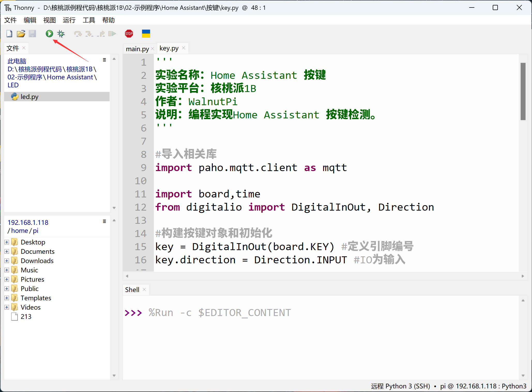Image resolution: width=532 pixels, height=392 pixels.
Task: Click editor horizontal scrollbar left arrow
Action: [127, 276]
